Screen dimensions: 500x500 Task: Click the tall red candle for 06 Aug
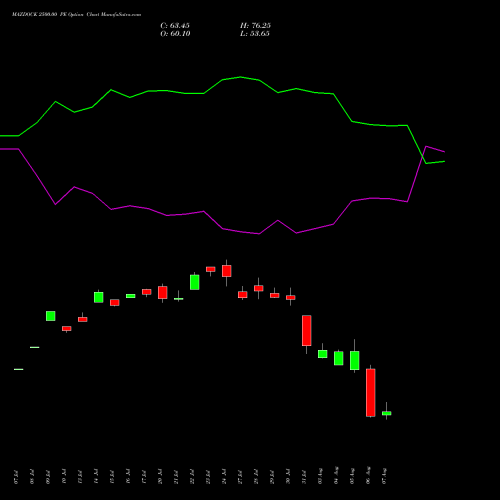371,392
